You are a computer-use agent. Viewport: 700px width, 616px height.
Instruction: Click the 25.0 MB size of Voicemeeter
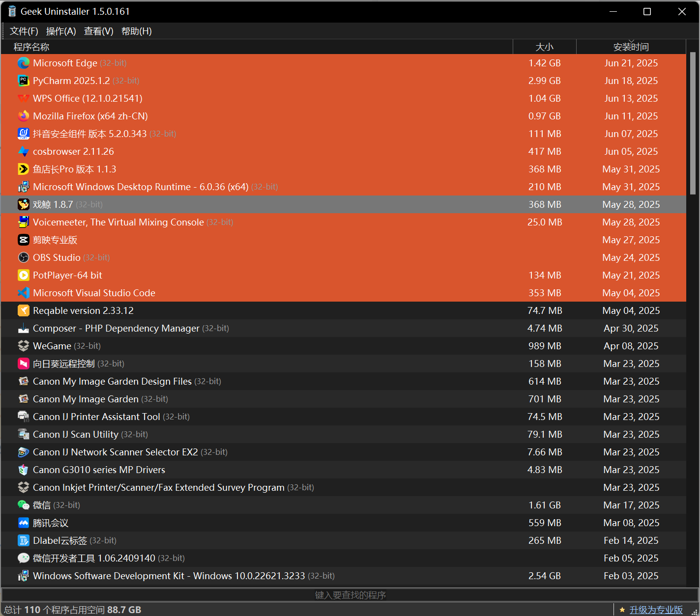[x=545, y=222]
